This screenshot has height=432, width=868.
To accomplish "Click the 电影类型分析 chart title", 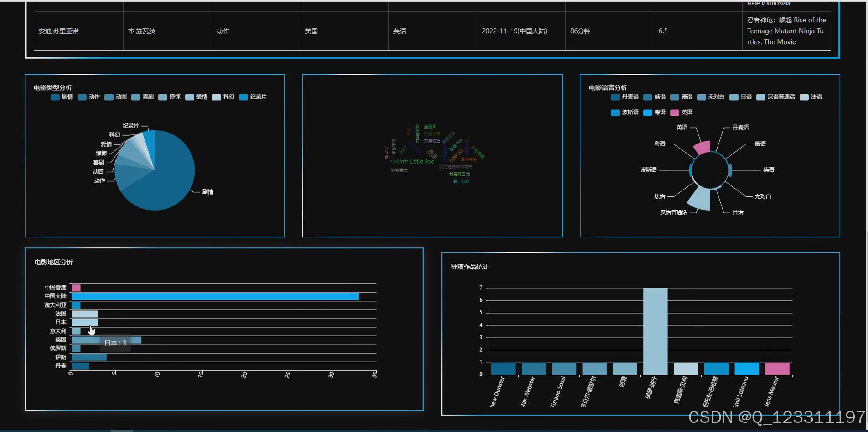I will (x=53, y=87).
